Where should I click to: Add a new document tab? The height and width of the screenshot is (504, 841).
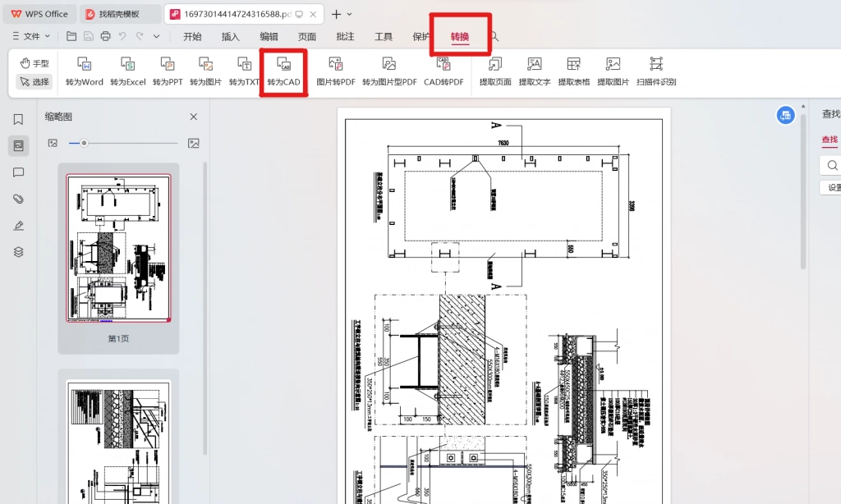tap(336, 14)
